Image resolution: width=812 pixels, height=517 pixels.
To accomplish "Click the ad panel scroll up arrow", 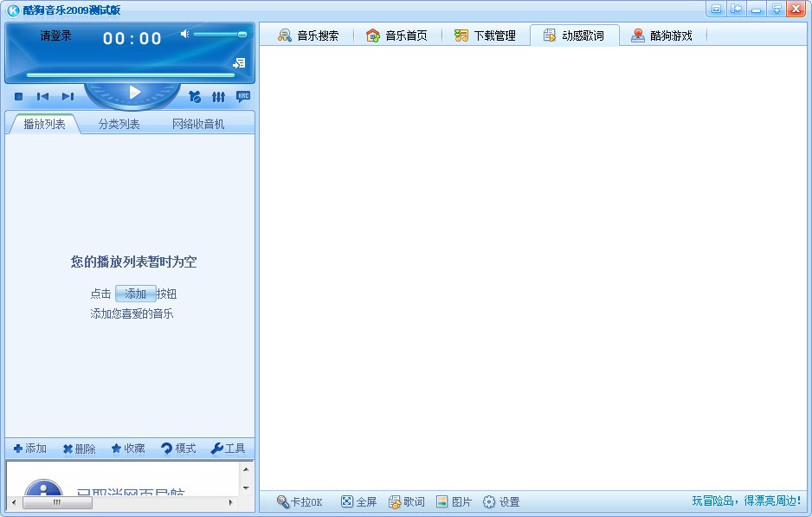I will tap(246, 469).
